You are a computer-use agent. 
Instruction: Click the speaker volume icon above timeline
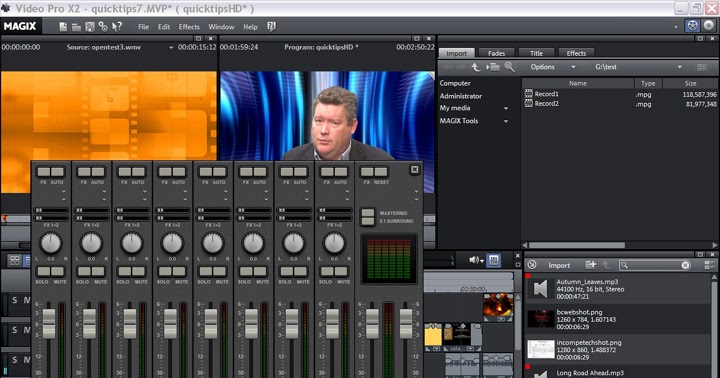click(x=473, y=260)
